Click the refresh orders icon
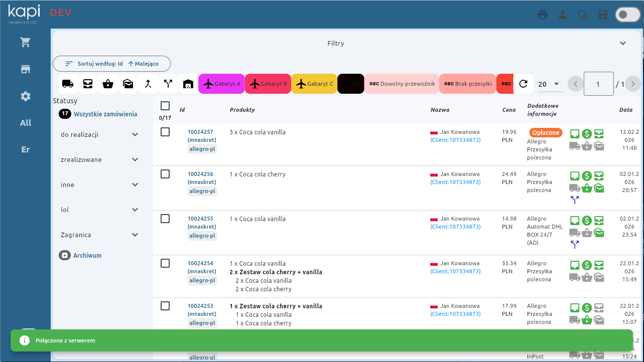The width and height of the screenshot is (644, 362). click(x=523, y=84)
